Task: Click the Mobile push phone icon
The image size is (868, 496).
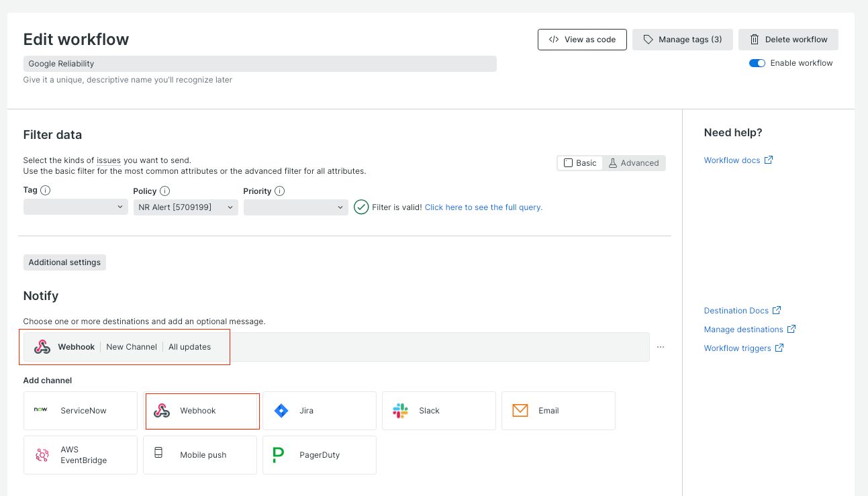Action: (158, 452)
